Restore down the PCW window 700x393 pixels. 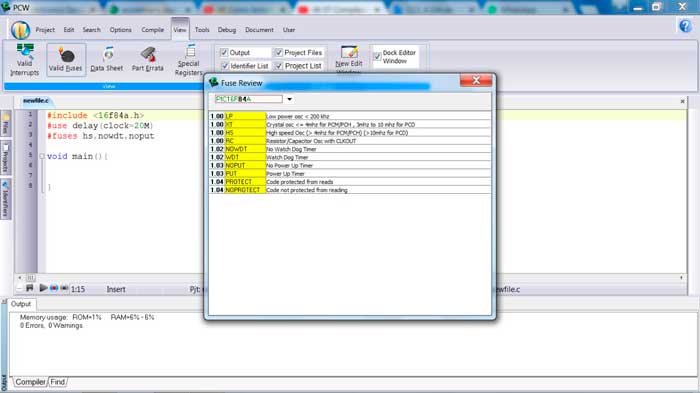click(656, 7)
